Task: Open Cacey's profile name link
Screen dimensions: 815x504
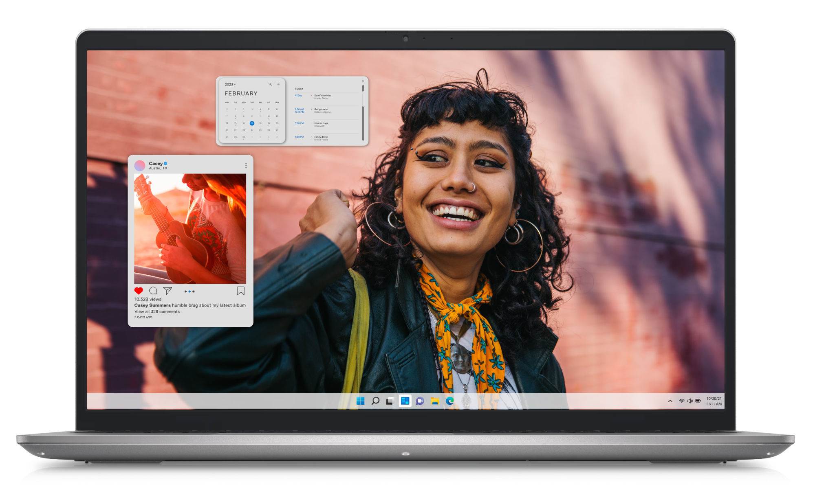Action: [155, 163]
